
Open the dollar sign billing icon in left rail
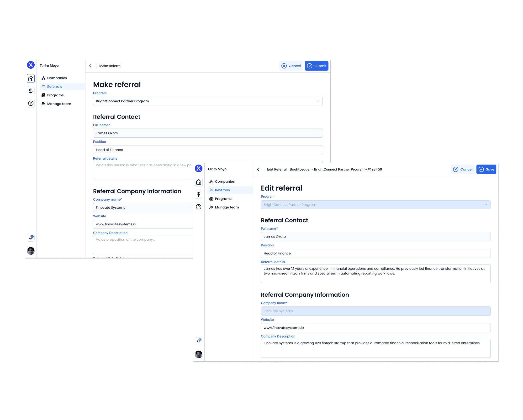31,91
